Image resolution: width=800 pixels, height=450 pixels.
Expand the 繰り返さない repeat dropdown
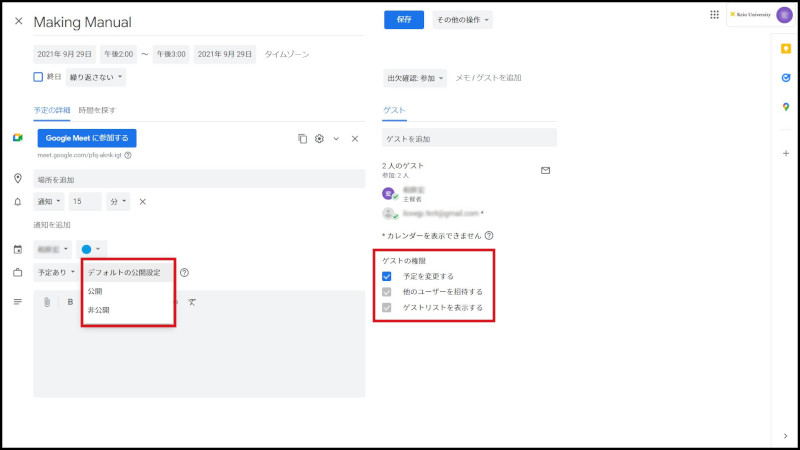(x=97, y=77)
